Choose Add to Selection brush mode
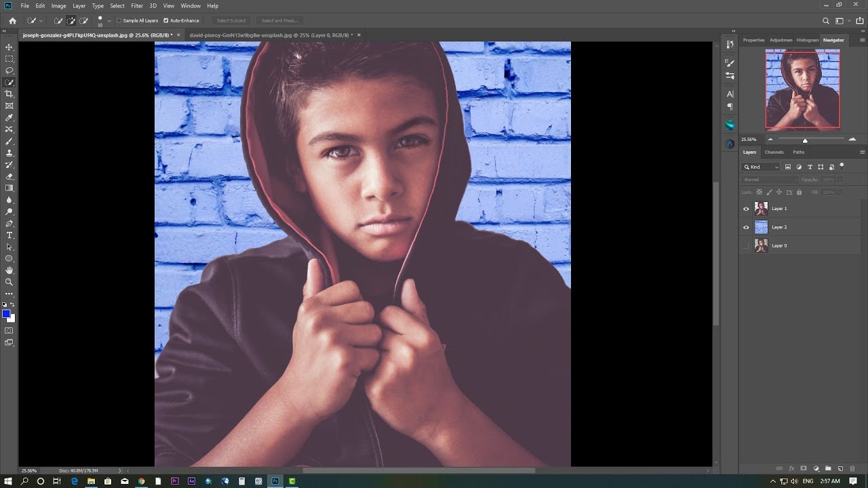 point(71,21)
